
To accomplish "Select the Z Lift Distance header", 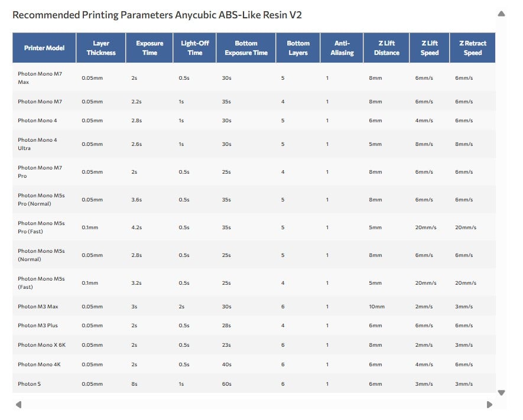I will pos(386,48).
